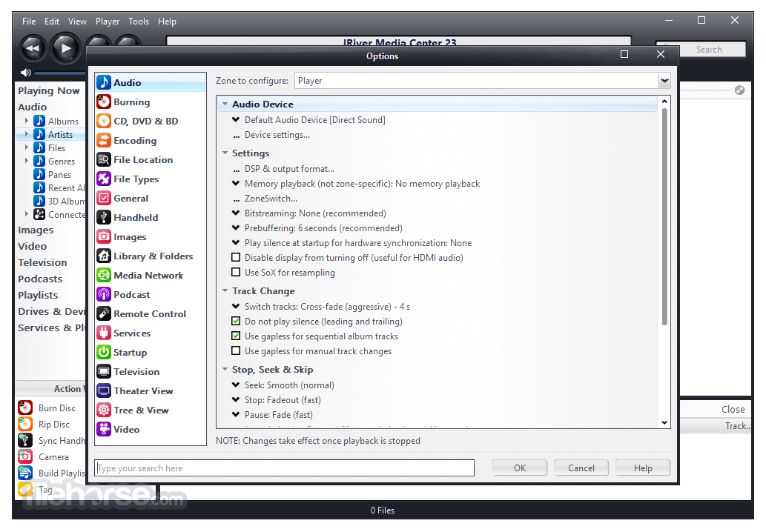Open the View menu
The image size is (766, 532).
coord(77,21)
